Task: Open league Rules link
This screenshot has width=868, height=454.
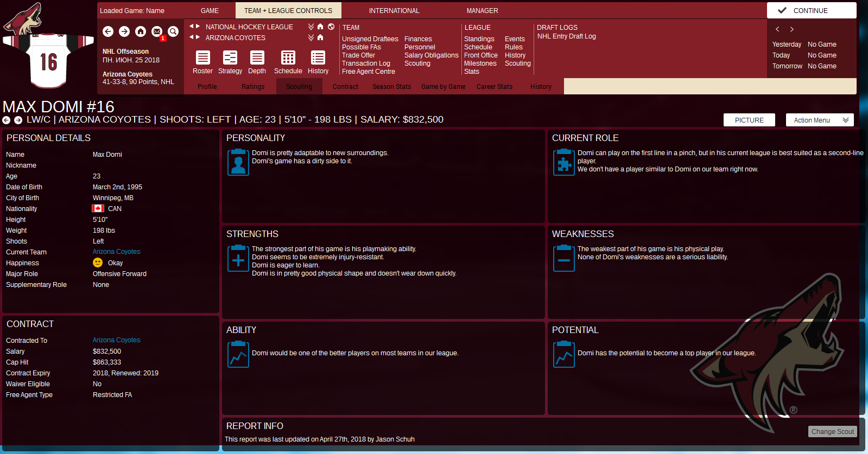Action: (x=514, y=47)
